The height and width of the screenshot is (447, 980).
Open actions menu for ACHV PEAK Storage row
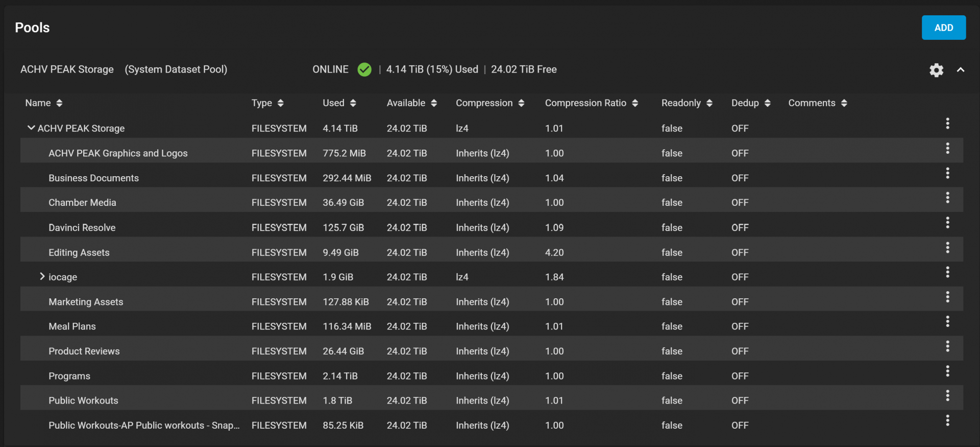(947, 123)
